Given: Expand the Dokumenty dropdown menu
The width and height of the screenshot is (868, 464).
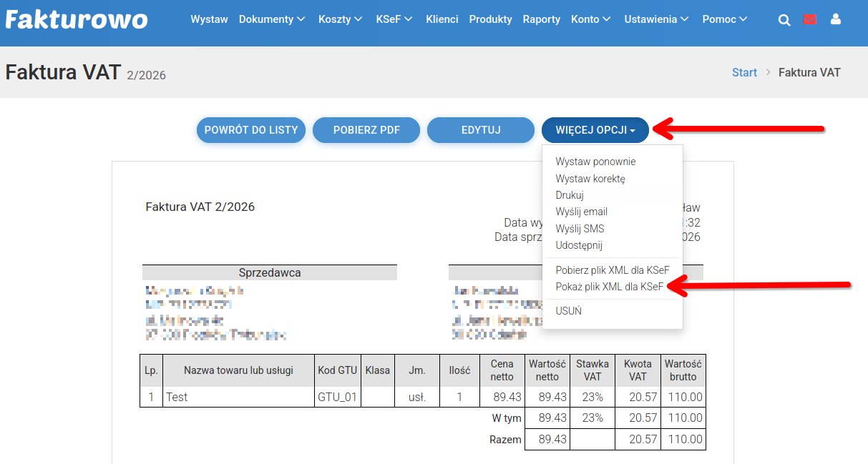Looking at the screenshot, I should tap(272, 19).
